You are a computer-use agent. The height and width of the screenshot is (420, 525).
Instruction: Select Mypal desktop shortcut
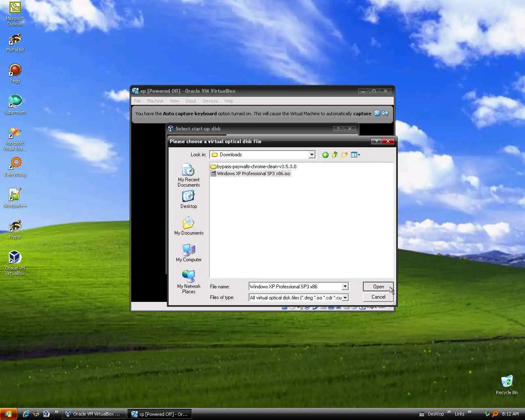point(15,230)
